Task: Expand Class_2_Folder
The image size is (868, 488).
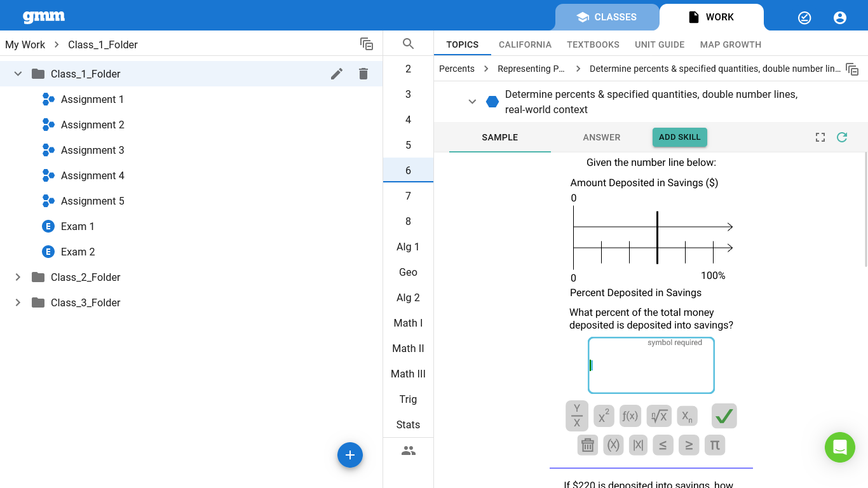Action: point(18,277)
